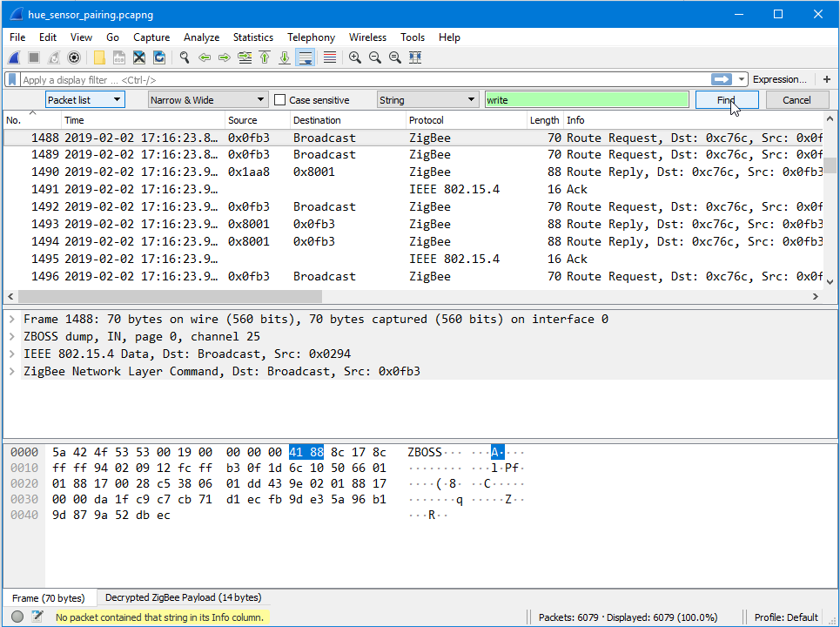Click the Cancel search button
Viewport: 840px width, 627px height.
tap(796, 100)
